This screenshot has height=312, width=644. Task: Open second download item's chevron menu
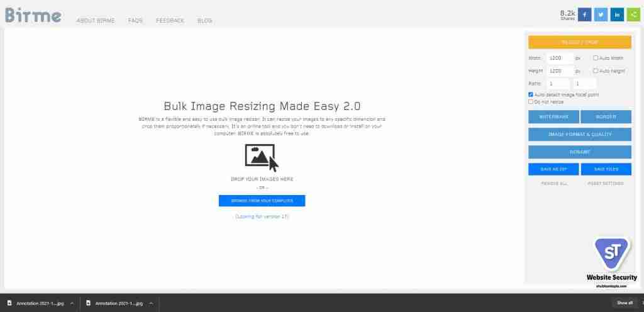pyautogui.click(x=151, y=303)
